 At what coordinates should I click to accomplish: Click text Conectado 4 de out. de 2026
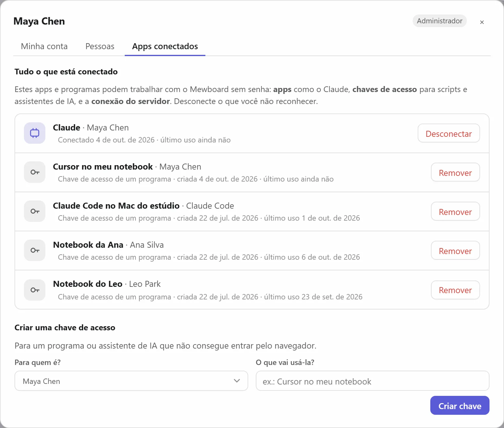click(x=106, y=140)
